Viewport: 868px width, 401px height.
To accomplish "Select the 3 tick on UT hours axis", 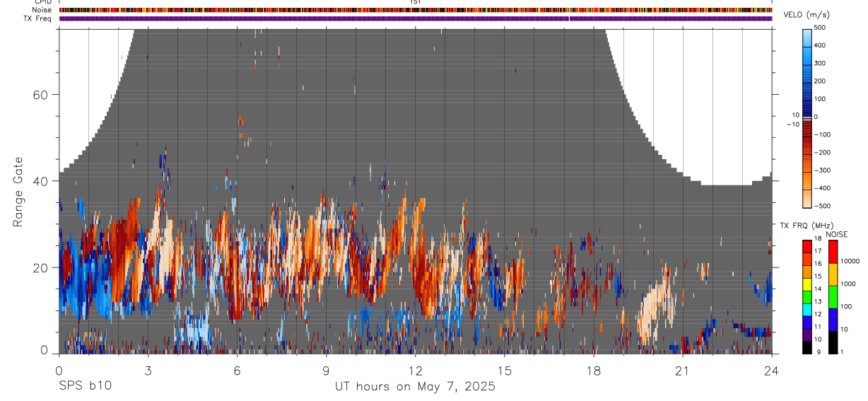I will [148, 370].
